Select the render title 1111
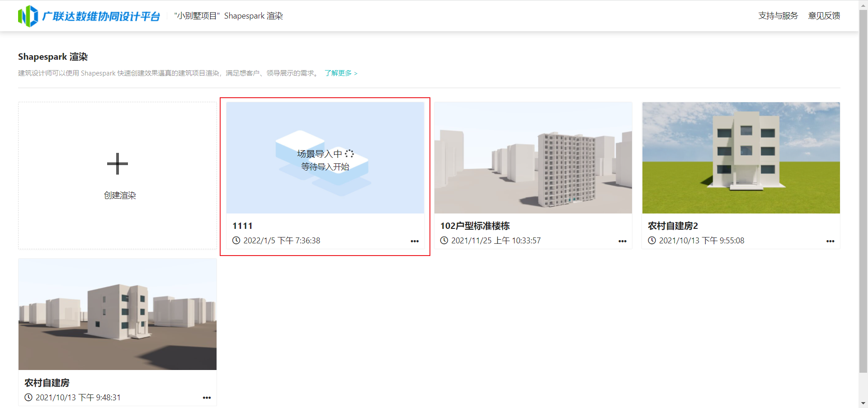This screenshot has height=408, width=868. pos(243,226)
